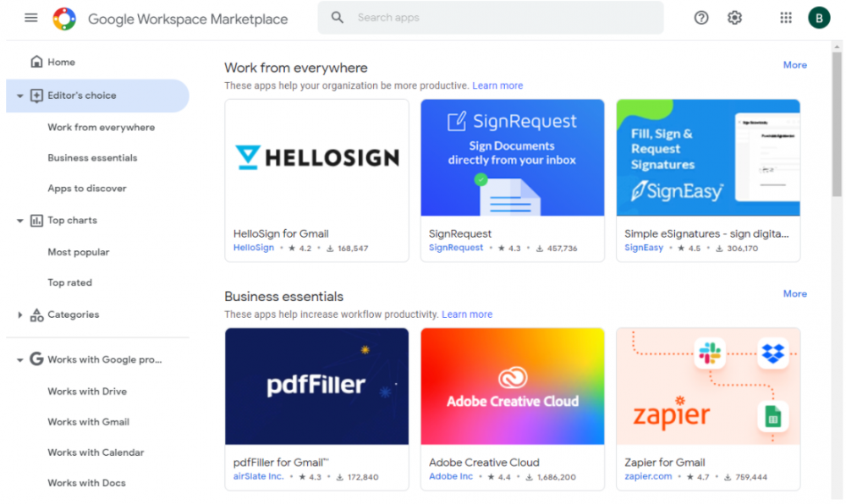Click the Google Workspace Marketplace logo
846x504 pixels.
pos(64,19)
